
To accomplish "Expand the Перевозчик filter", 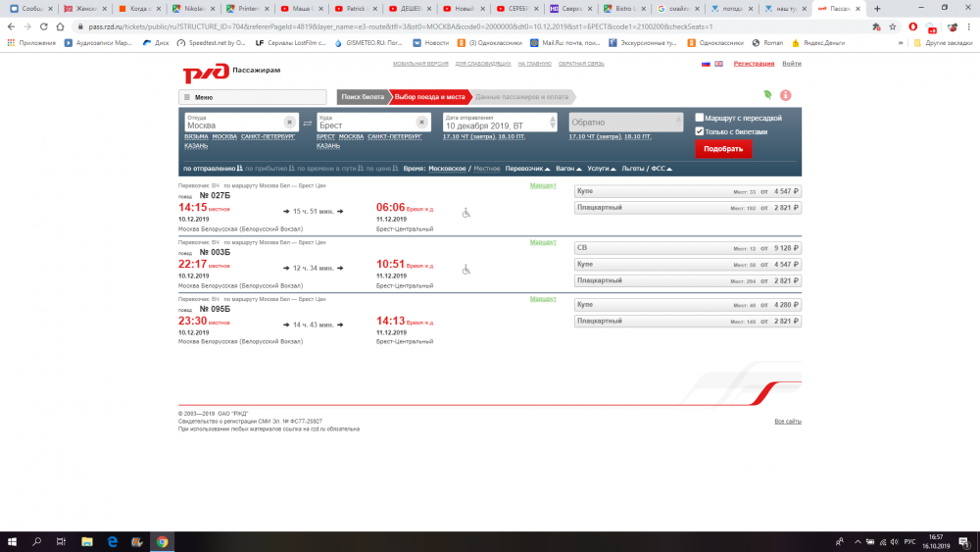I will click(527, 169).
